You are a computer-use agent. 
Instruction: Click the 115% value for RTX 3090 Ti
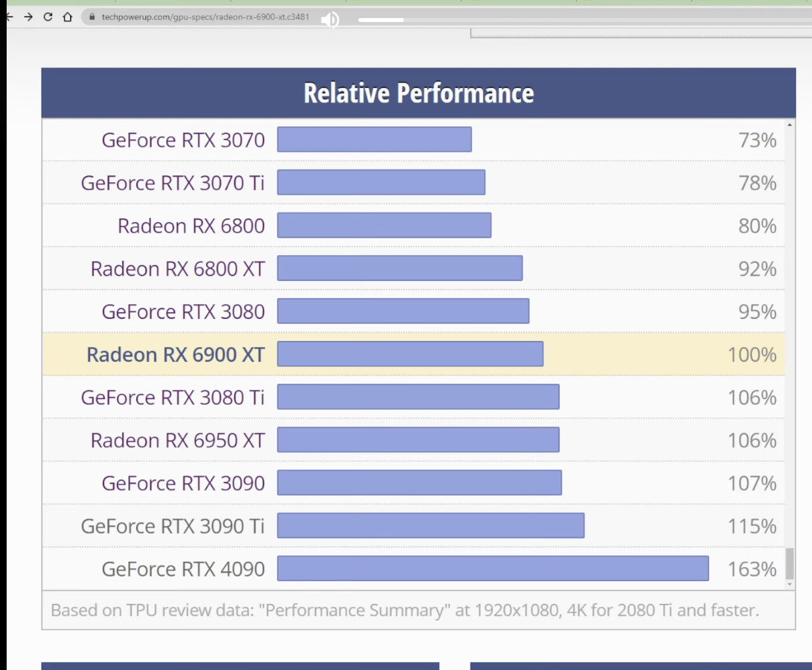coord(752,526)
